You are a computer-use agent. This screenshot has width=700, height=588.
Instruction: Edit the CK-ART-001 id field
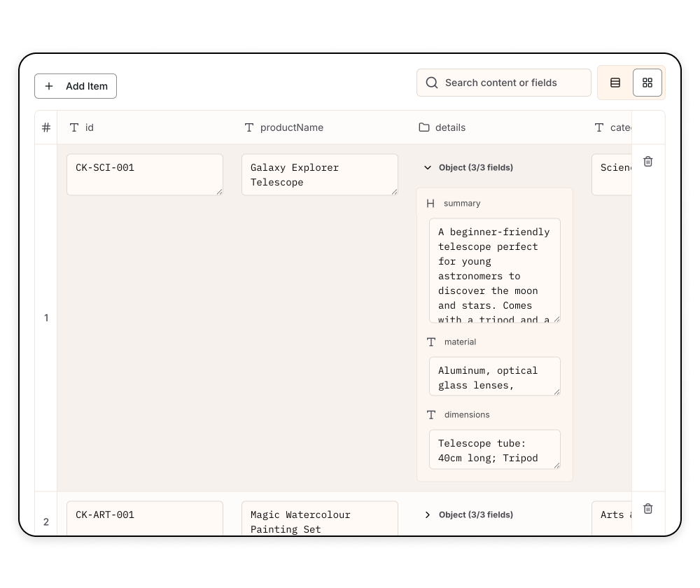click(x=145, y=518)
